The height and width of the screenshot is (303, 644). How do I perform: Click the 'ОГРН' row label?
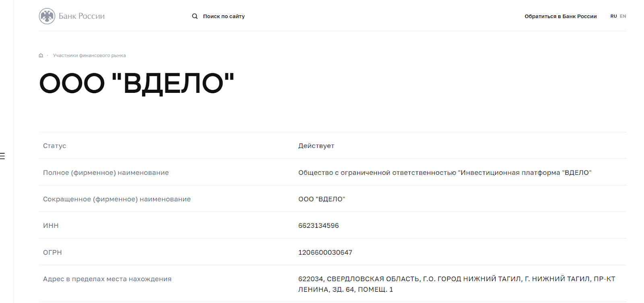point(52,252)
